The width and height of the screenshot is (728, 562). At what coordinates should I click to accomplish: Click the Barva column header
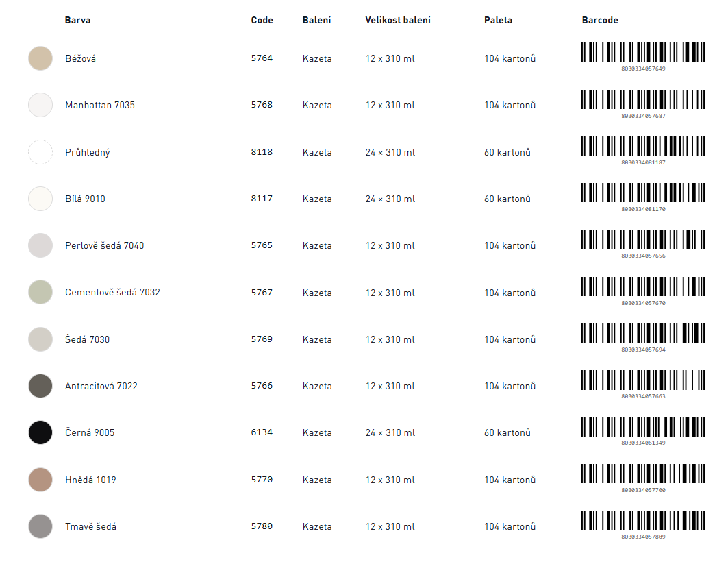click(x=77, y=20)
